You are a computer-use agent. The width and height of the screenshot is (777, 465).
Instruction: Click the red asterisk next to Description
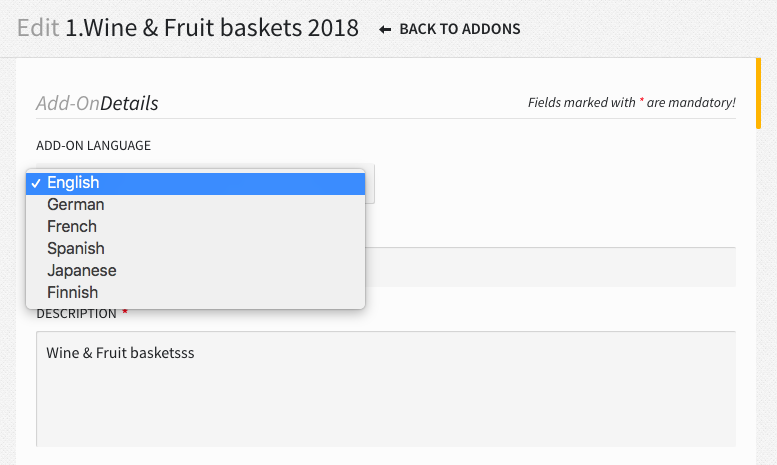point(125,313)
